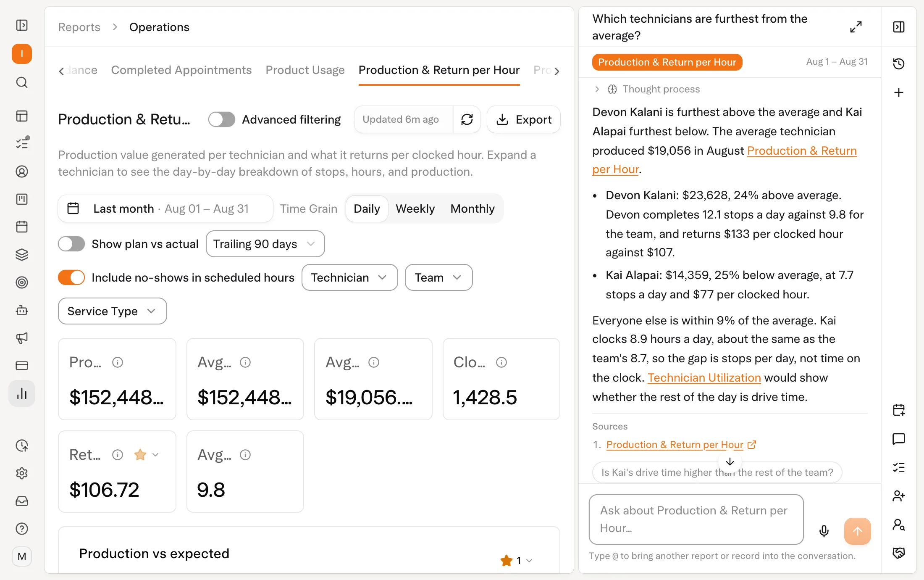This screenshot has height=580, width=924.
Task: Open the Service Type dropdown
Action: click(x=113, y=311)
